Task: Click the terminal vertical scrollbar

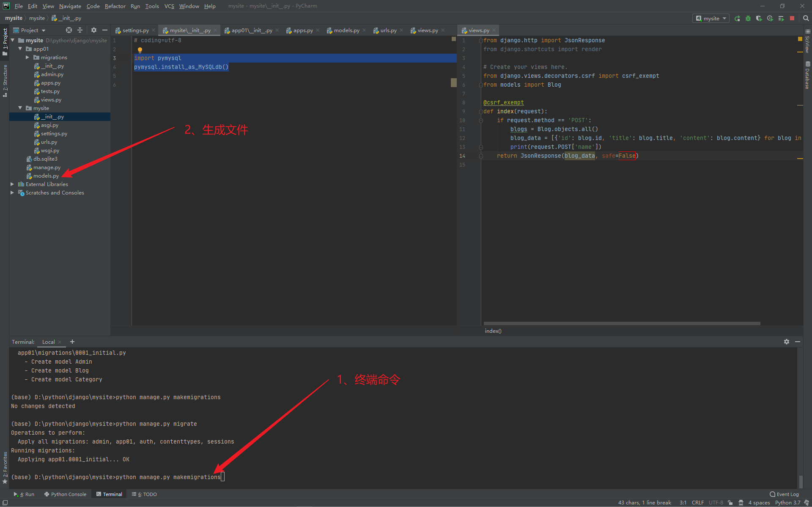Action: 801,481
